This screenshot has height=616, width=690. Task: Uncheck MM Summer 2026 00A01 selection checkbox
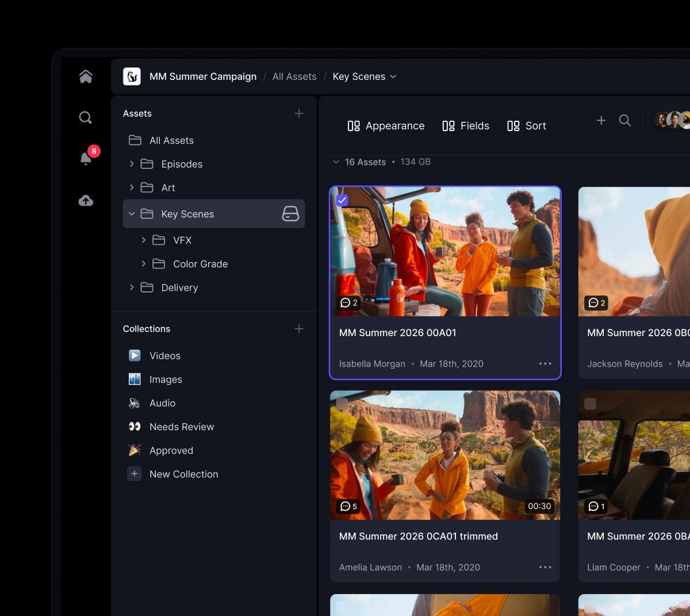(x=342, y=200)
